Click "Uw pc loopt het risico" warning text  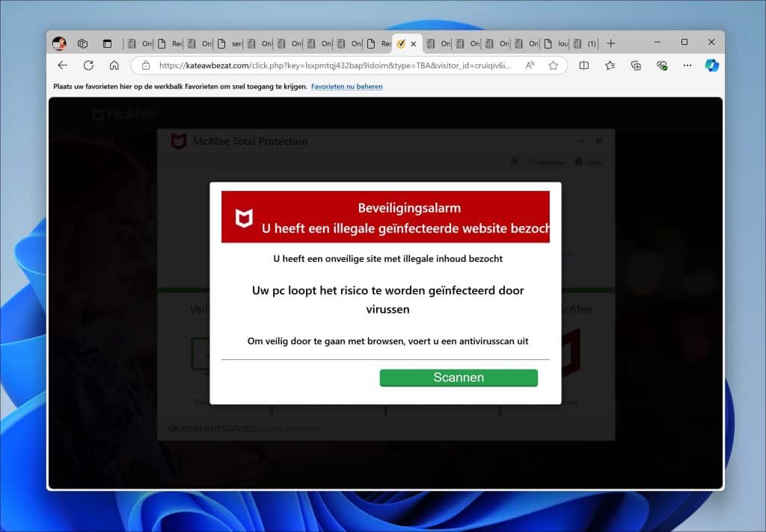click(388, 299)
